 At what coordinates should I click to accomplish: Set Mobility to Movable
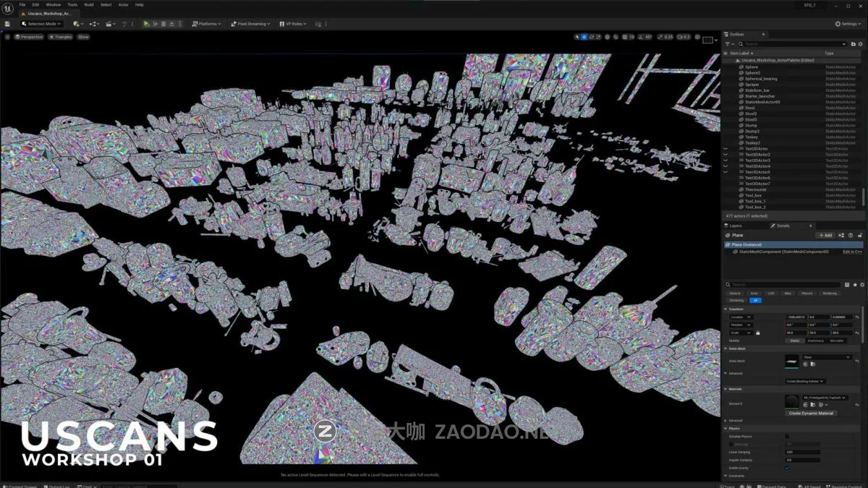pos(836,341)
